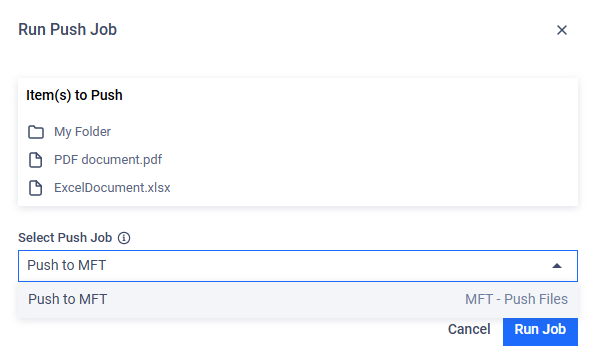Start the job with Run Job button
This screenshot has height=361, width=596.
tap(540, 331)
